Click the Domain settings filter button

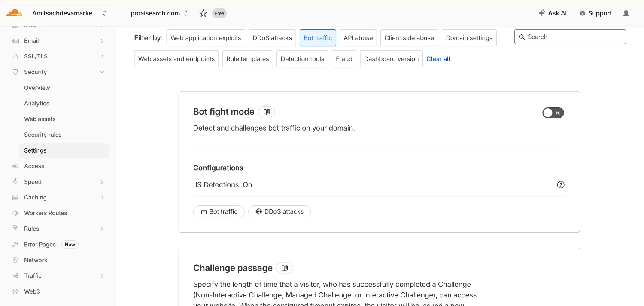[469, 38]
